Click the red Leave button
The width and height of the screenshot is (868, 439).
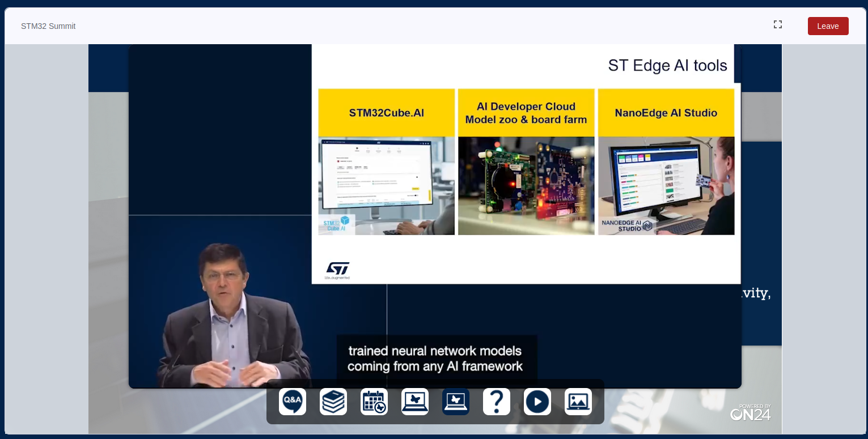pos(828,26)
